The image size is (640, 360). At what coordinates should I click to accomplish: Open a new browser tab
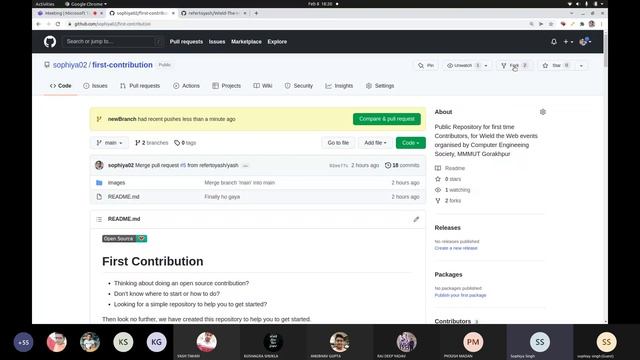click(256, 13)
